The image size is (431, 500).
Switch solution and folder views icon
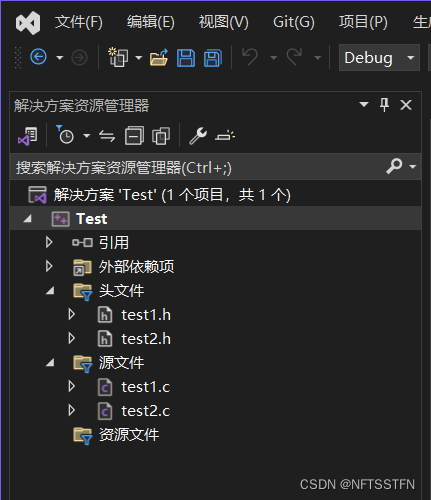[28, 136]
